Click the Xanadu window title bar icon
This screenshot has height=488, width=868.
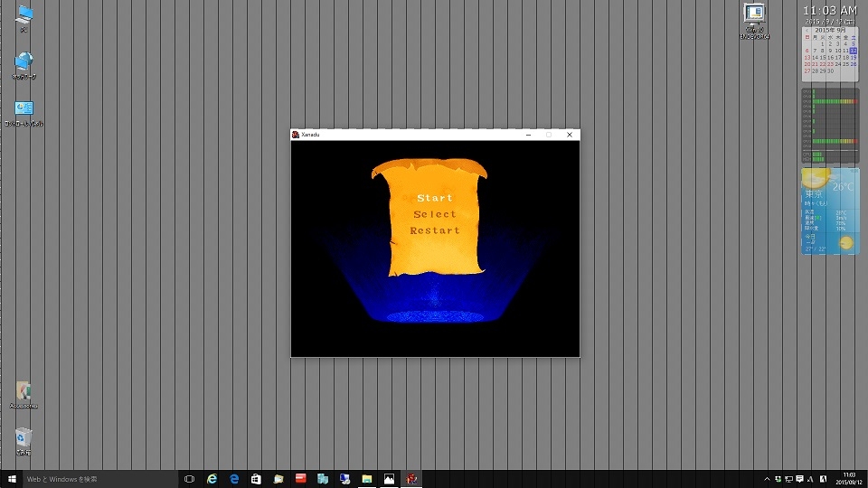click(296, 135)
